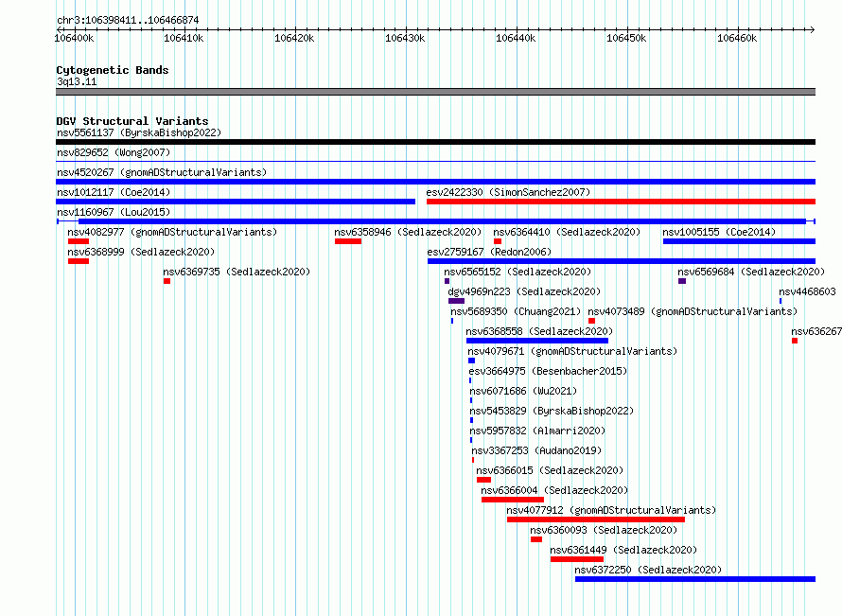This screenshot has width=842, height=616.
Task: Click nsv6360093 (Sedlazeck2020) label
Action: coord(605,530)
